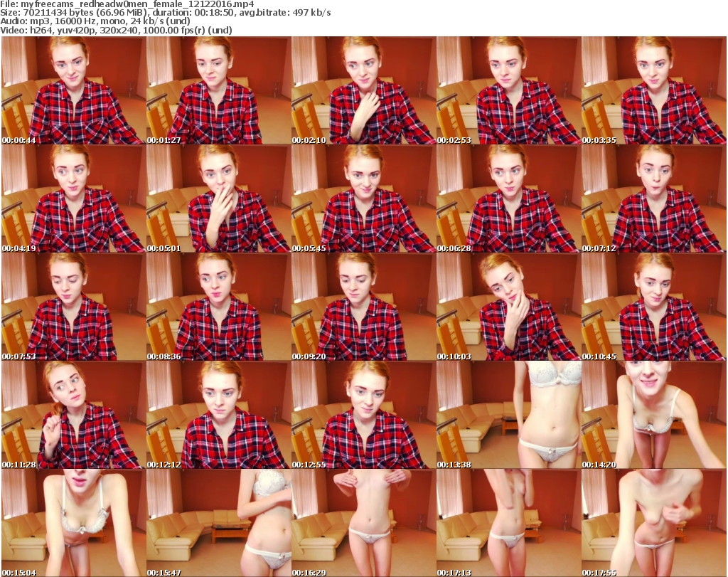
Task: Click the 'Audio: mp3, 16000 Hz' line
Action: pyautogui.click(x=95, y=21)
